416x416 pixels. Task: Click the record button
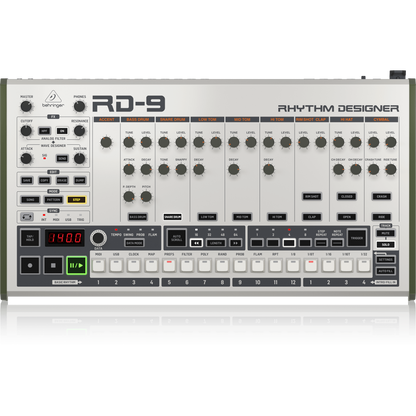tap(30, 265)
